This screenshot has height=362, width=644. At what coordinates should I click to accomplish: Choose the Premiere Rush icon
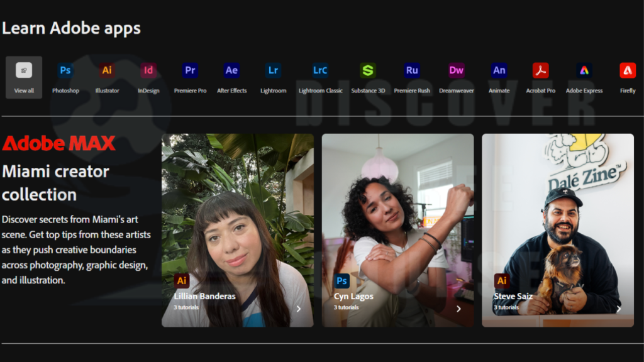click(412, 70)
